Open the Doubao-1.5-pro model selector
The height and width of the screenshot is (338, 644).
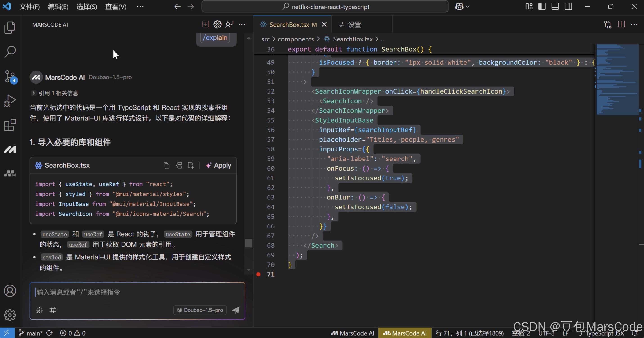click(200, 310)
